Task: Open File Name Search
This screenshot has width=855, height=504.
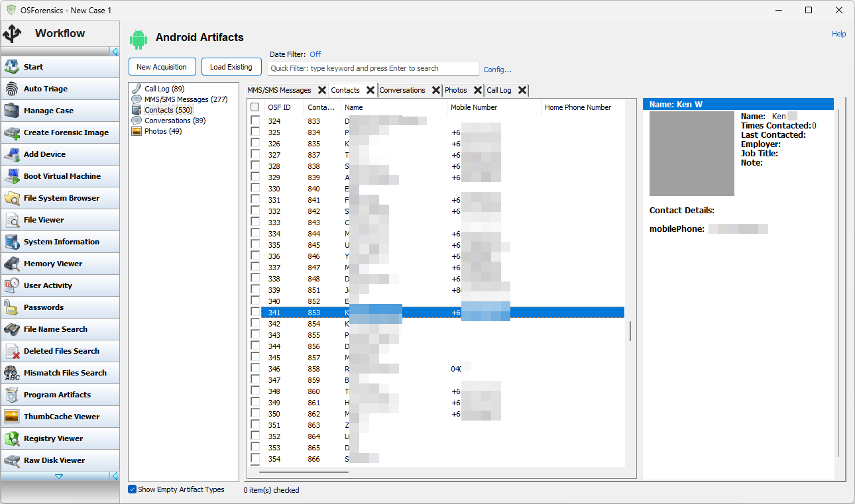Action: pyautogui.click(x=60, y=329)
